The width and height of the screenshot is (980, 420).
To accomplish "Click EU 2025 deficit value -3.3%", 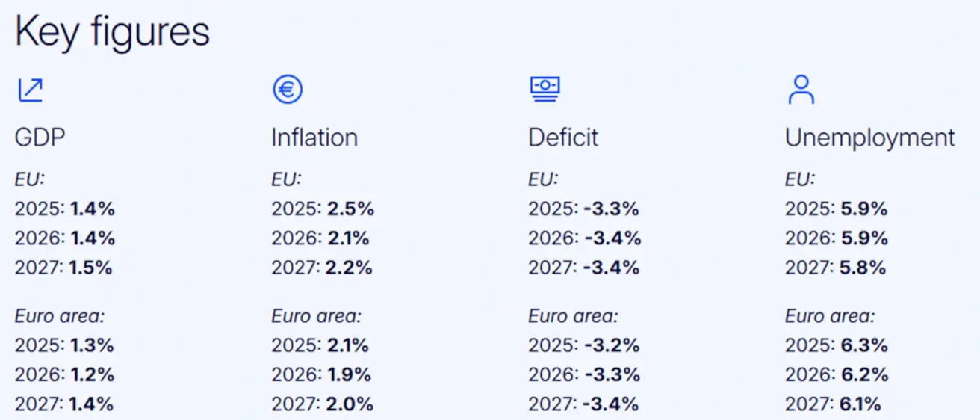I will click(x=610, y=209).
